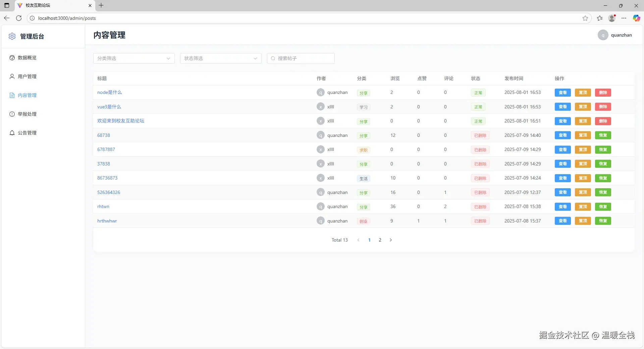
Task: Select page 1 in the pagination
Action: 369,240
